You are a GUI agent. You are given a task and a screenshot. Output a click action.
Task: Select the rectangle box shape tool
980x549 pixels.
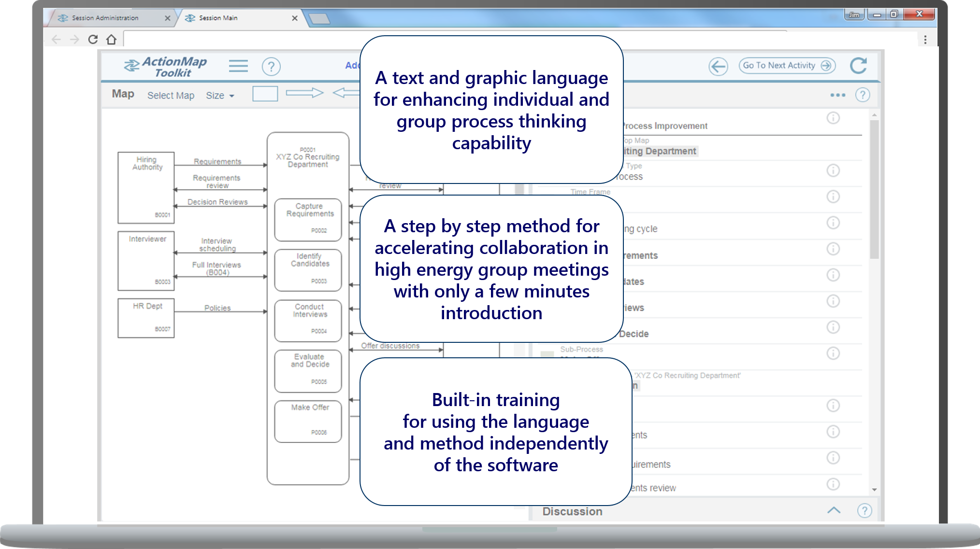(x=265, y=94)
